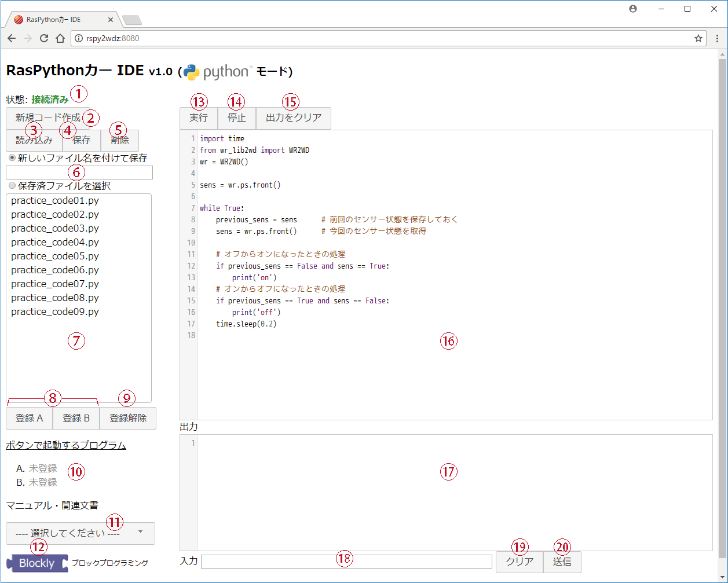Select practice_code07.py in file list

(x=55, y=284)
